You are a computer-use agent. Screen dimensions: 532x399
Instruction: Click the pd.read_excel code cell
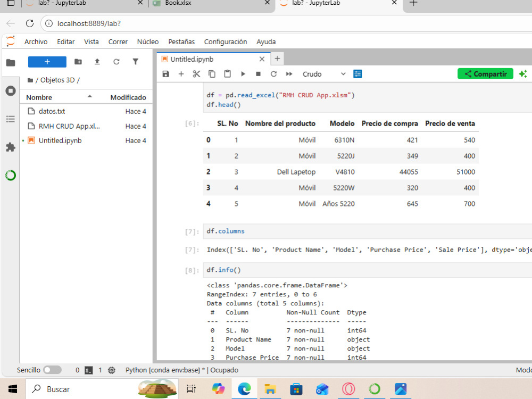[x=368, y=98]
